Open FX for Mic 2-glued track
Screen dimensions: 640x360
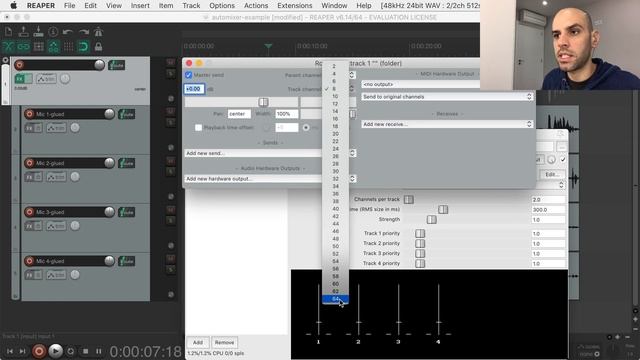click(x=29, y=177)
